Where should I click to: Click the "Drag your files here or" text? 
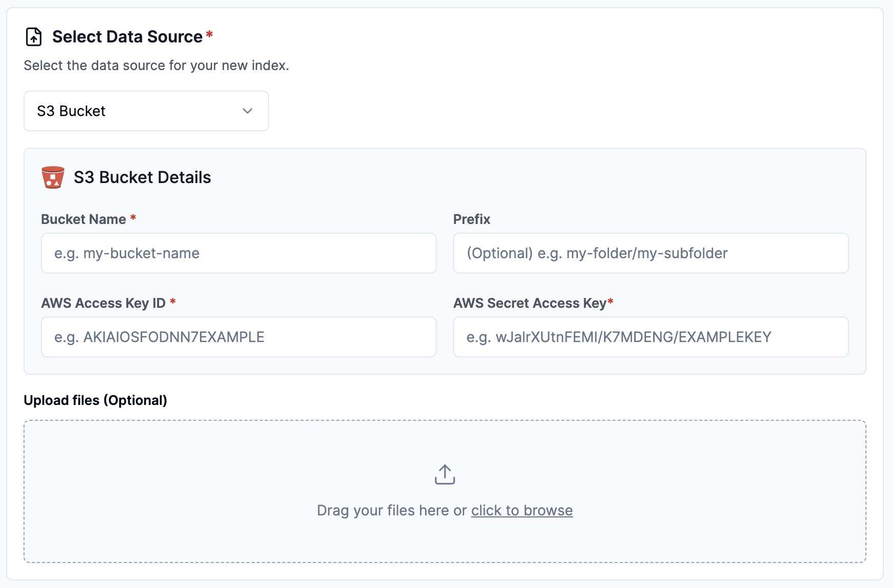click(x=391, y=510)
